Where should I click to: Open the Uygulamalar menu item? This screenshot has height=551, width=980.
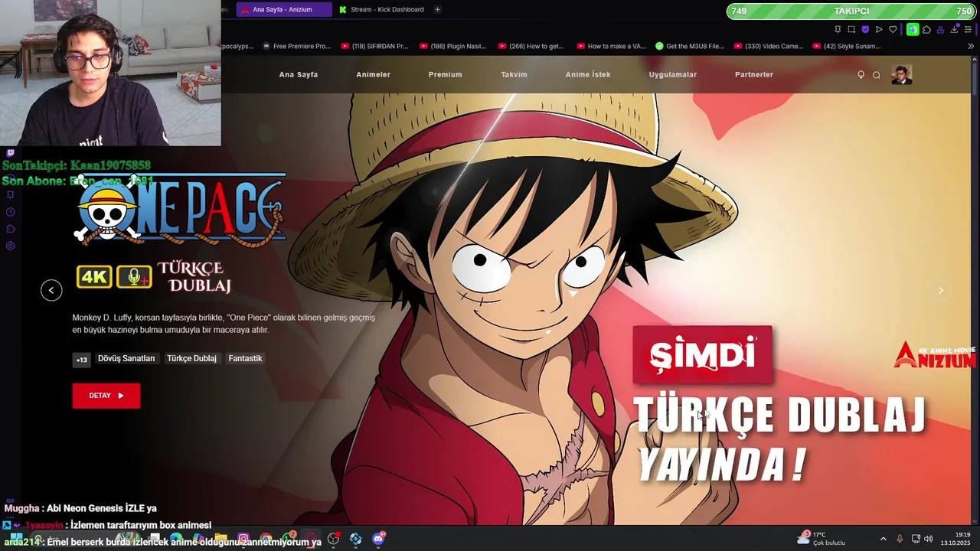point(673,74)
